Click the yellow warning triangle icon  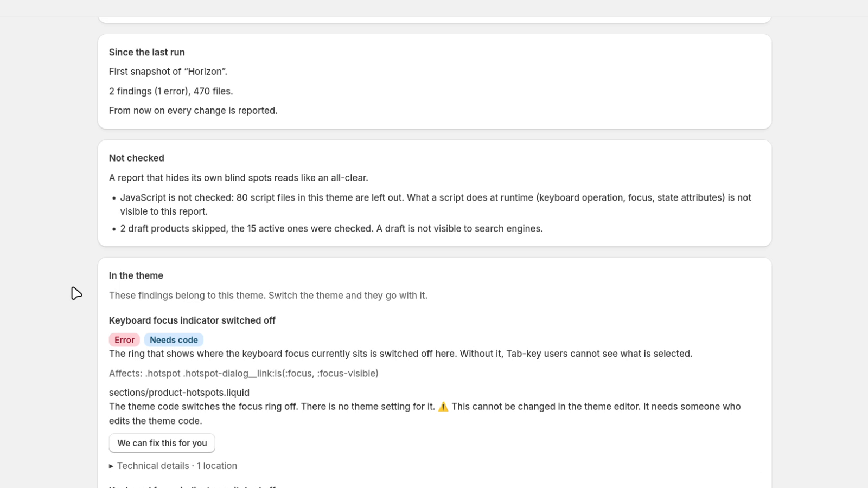click(443, 407)
